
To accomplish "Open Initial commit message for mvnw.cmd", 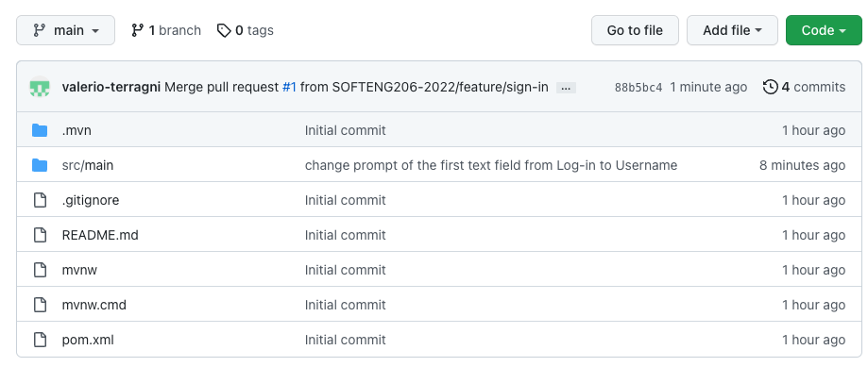I will pos(345,305).
